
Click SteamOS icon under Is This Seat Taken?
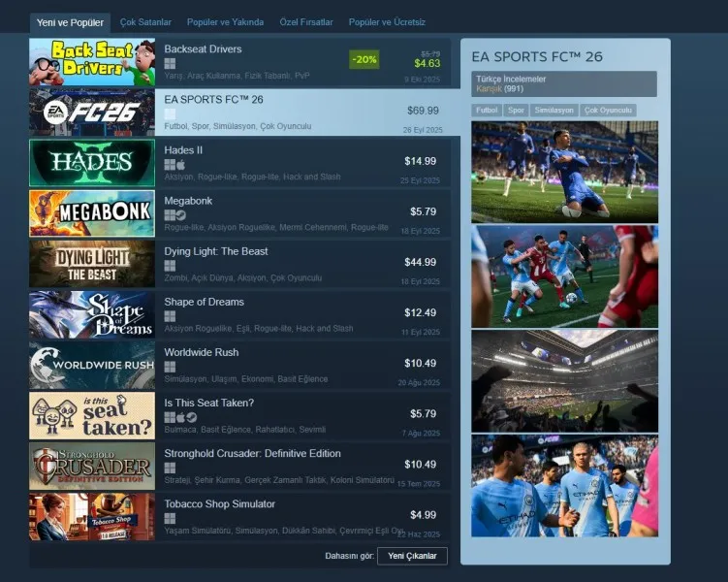(x=191, y=417)
